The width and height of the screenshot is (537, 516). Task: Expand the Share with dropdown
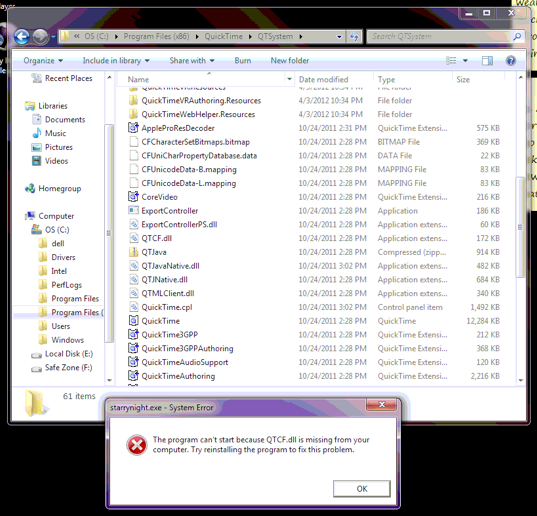point(192,61)
